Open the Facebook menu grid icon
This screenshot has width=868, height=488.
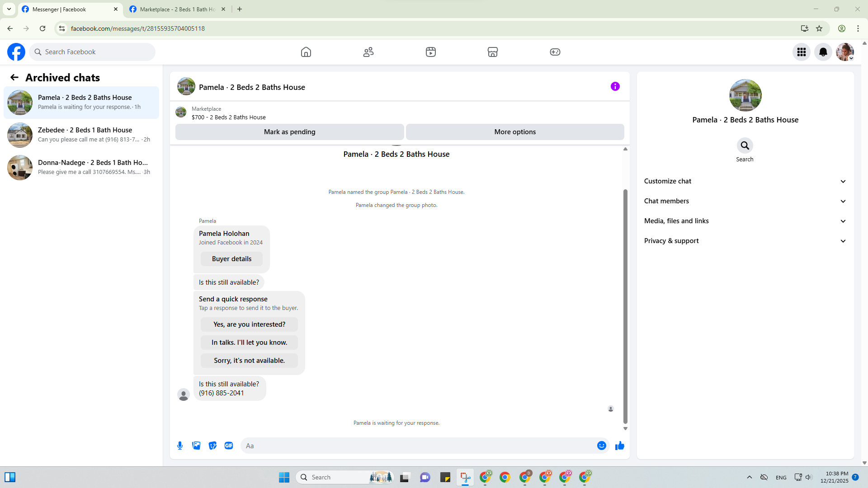[802, 52]
